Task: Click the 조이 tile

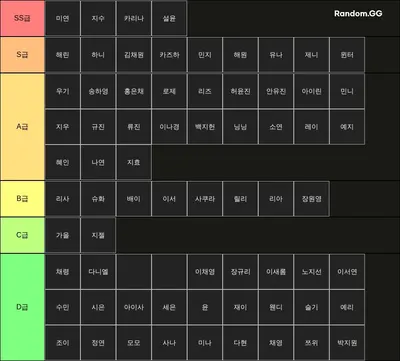Action: click(x=63, y=343)
